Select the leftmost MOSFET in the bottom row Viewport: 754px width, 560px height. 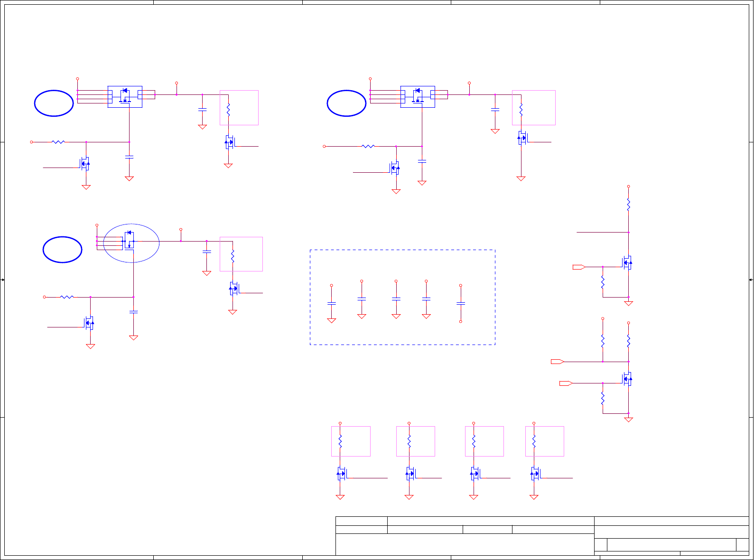click(x=342, y=474)
